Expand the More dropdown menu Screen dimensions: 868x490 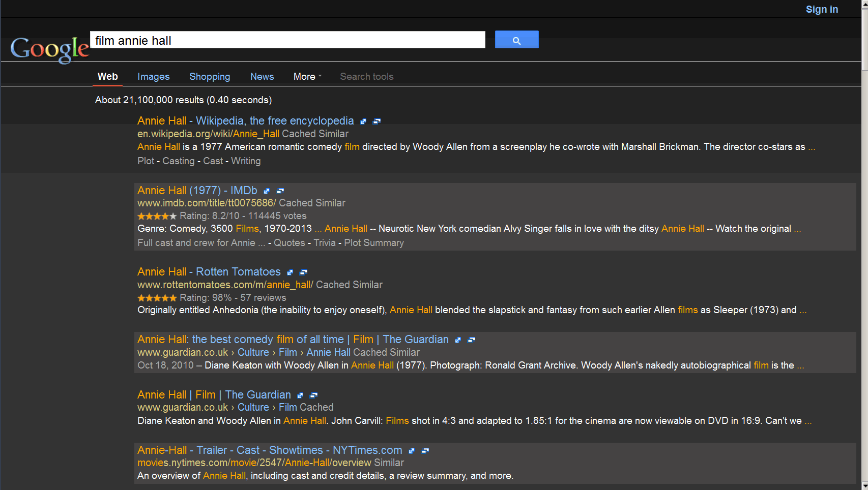pos(307,76)
